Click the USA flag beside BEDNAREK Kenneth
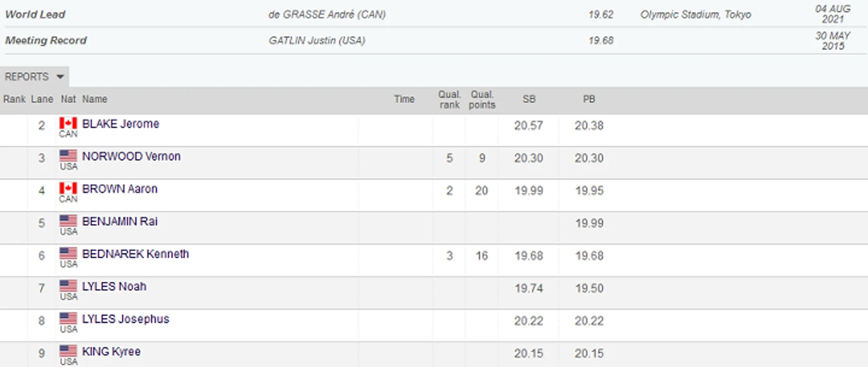 [x=68, y=254]
